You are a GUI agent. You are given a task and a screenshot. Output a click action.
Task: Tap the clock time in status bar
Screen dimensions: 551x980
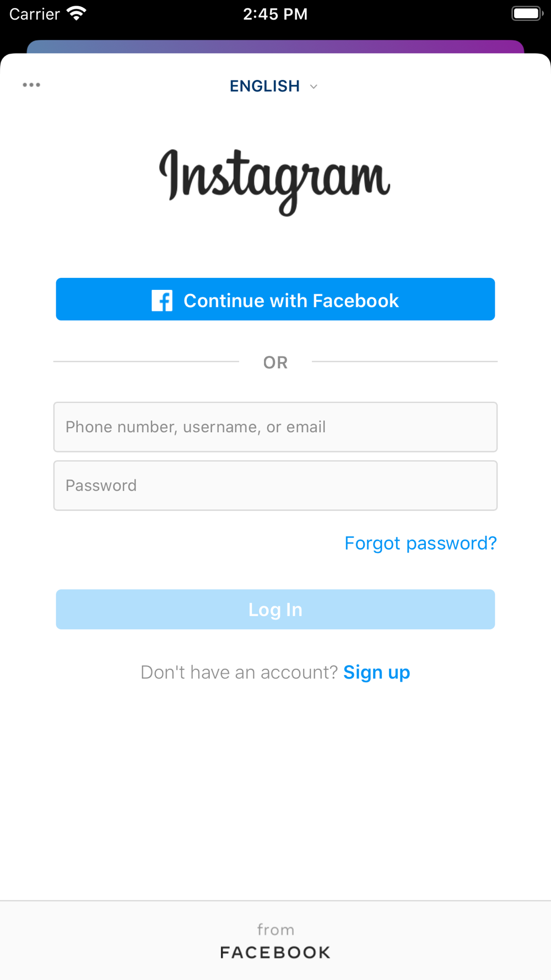[x=275, y=14]
